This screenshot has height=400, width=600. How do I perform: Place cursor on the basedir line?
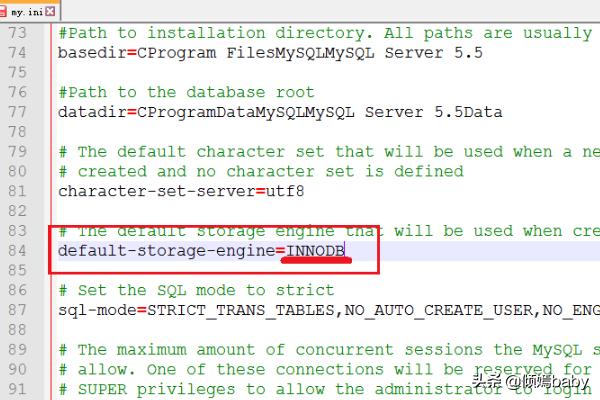pos(270,53)
